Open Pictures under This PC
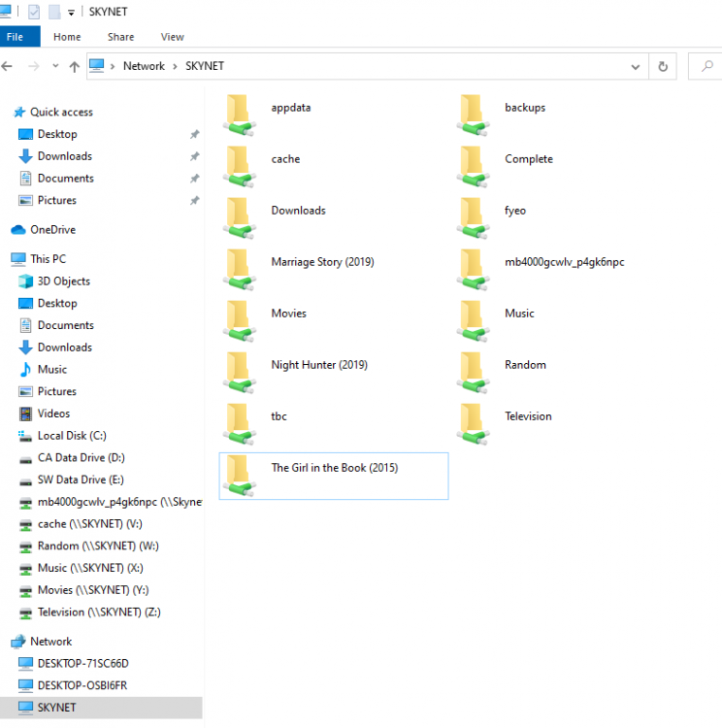The image size is (722, 728). point(56,392)
